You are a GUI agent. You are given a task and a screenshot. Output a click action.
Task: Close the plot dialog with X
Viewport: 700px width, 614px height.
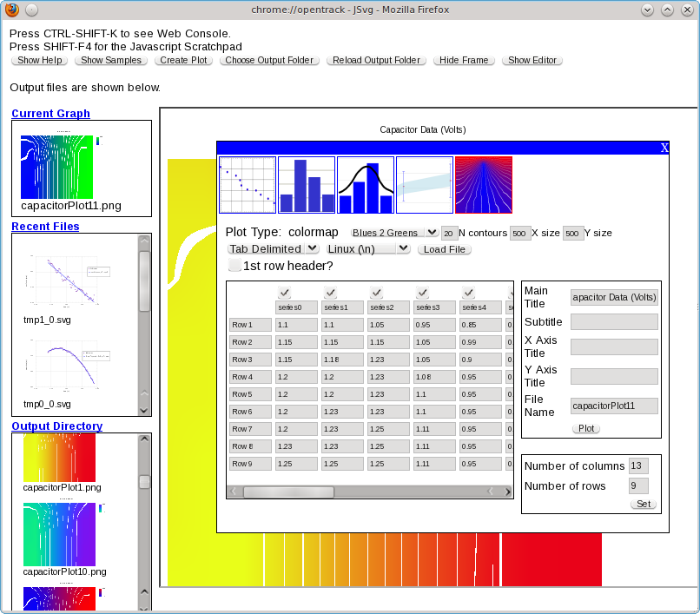click(664, 148)
